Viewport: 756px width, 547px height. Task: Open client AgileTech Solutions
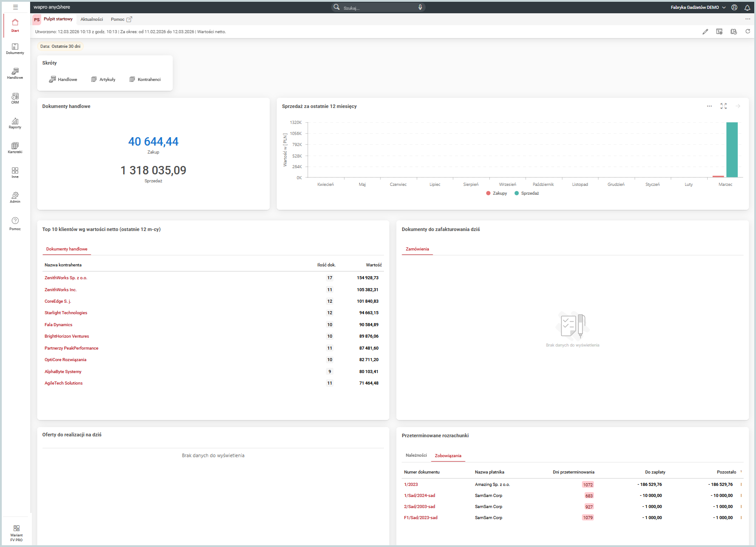click(63, 383)
